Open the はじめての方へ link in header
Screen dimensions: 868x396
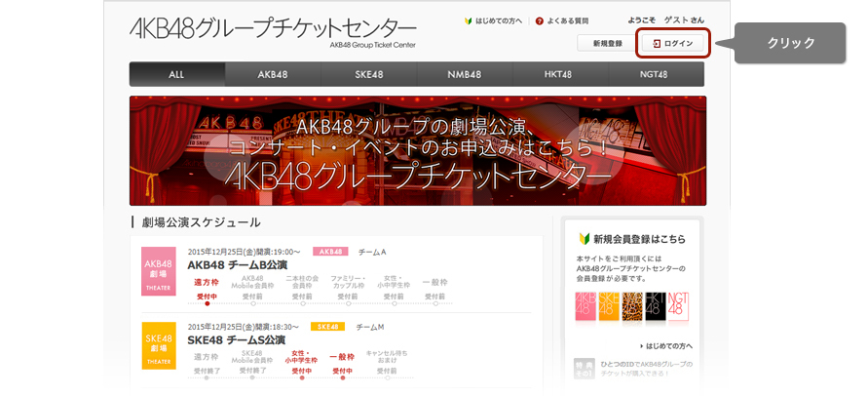[x=499, y=21]
